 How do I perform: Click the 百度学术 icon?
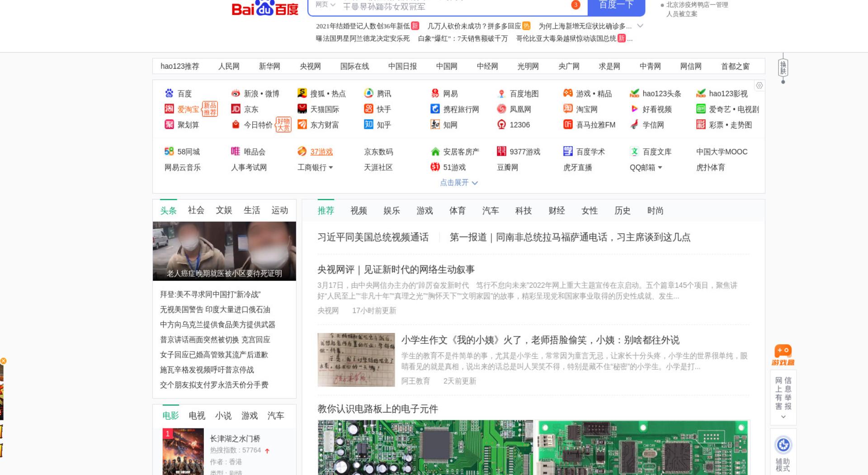pos(568,152)
